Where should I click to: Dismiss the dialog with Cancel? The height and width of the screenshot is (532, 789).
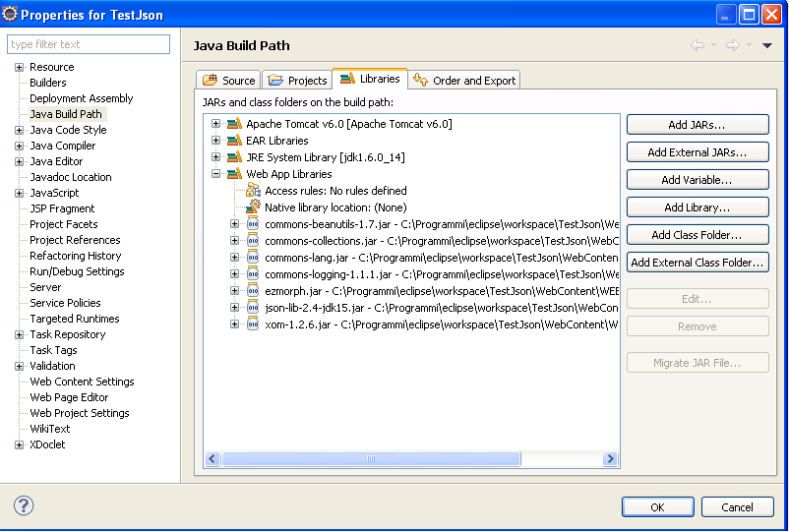coord(737,506)
